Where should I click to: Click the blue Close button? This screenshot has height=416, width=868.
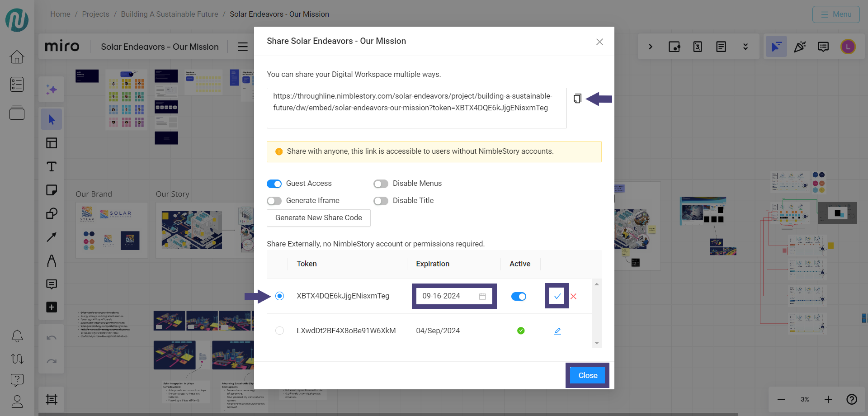pos(588,375)
